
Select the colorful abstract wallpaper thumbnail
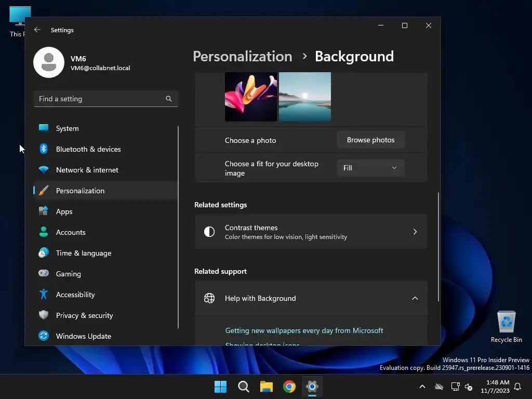[x=251, y=97]
